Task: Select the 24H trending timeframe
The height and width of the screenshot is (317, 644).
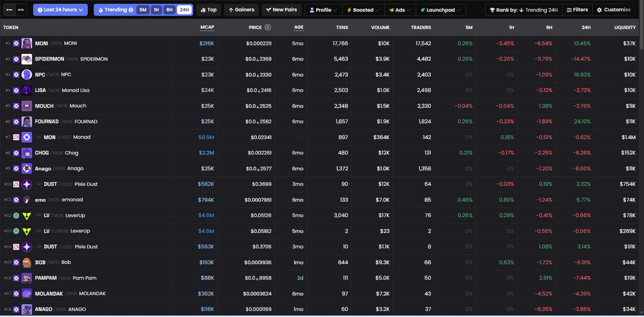Action: tap(184, 10)
